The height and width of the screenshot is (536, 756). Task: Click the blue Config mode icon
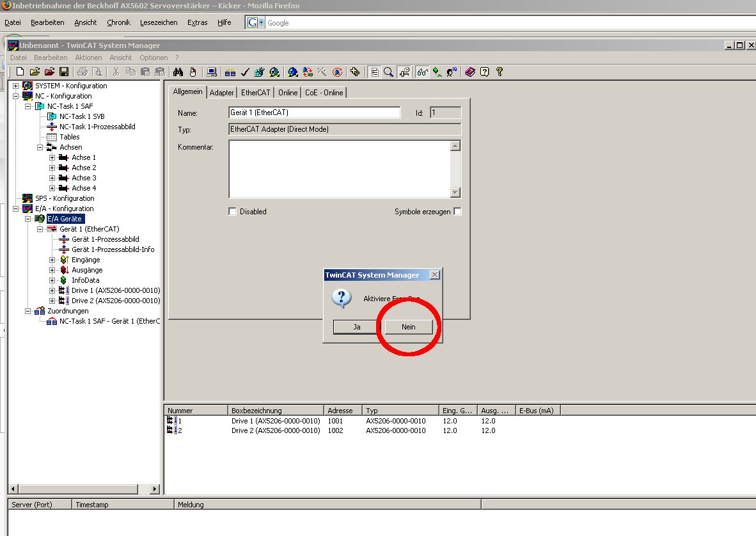(x=293, y=72)
